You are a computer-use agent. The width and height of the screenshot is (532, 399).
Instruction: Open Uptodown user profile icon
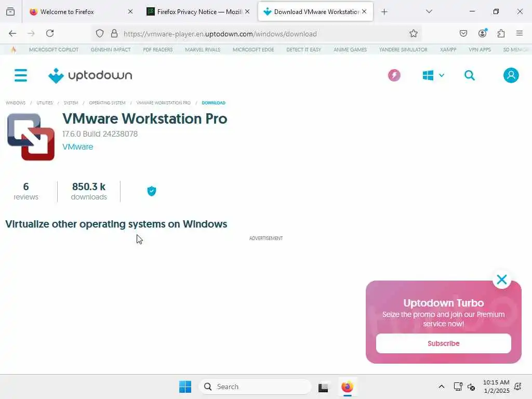511,75
